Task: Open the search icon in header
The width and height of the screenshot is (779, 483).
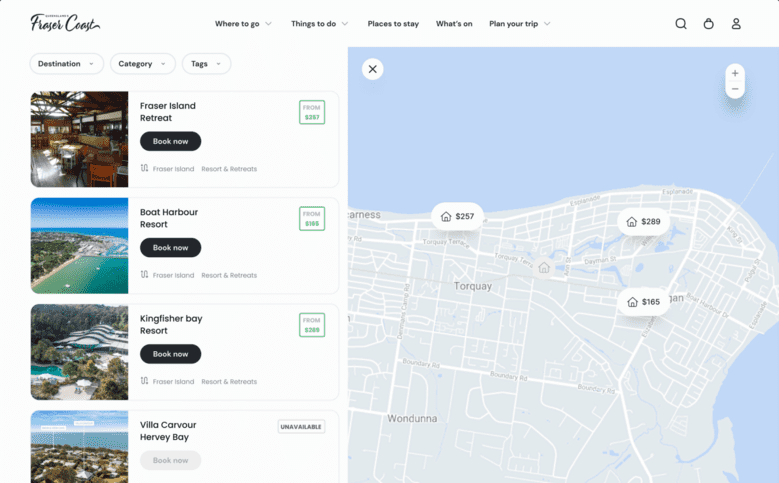Action: coord(681,23)
